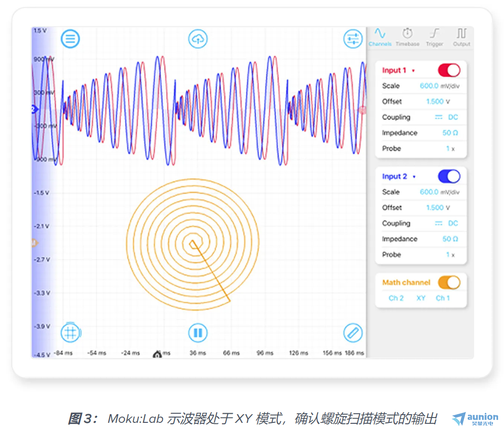The width and height of the screenshot is (504, 431).
Task: Open the hamburger main menu
Action: 70,39
